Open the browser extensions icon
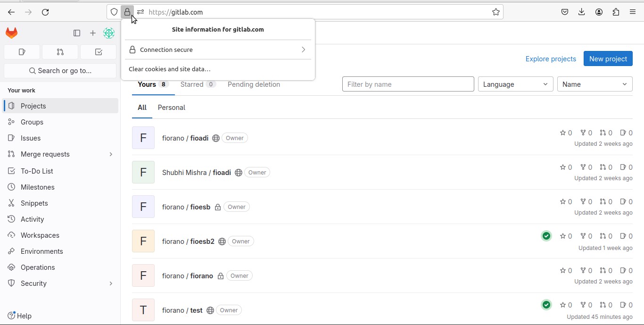The width and height of the screenshot is (644, 325). (616, 12)
